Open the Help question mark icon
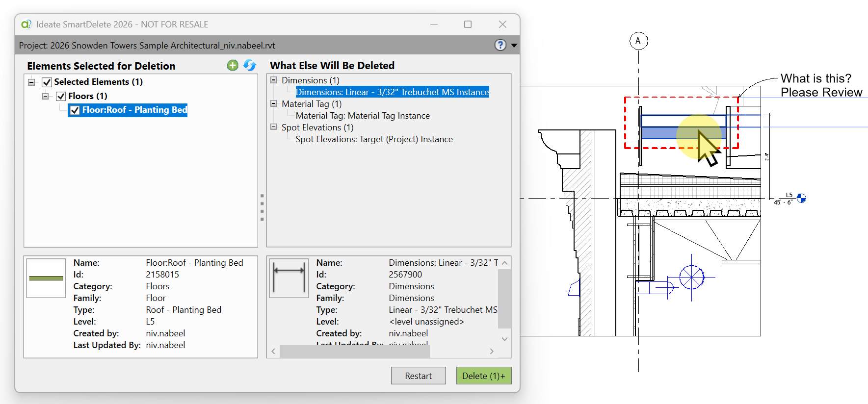This screenshot has width=868, height=404. coord(500,45)
